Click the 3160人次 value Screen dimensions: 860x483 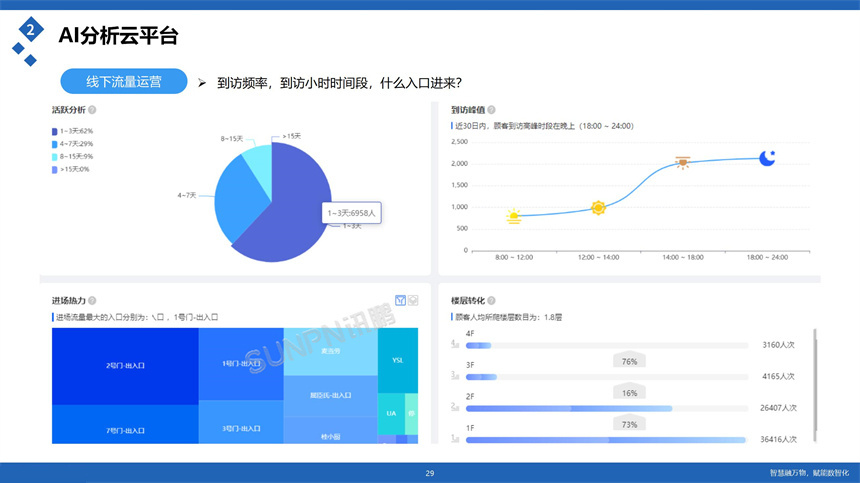[x=778, y=345]
